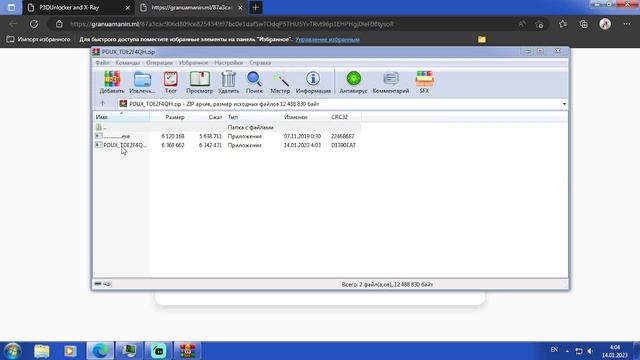Open Edge settings and more menu
The width and height of the screenshot is (640, 360).
point(627,24)
